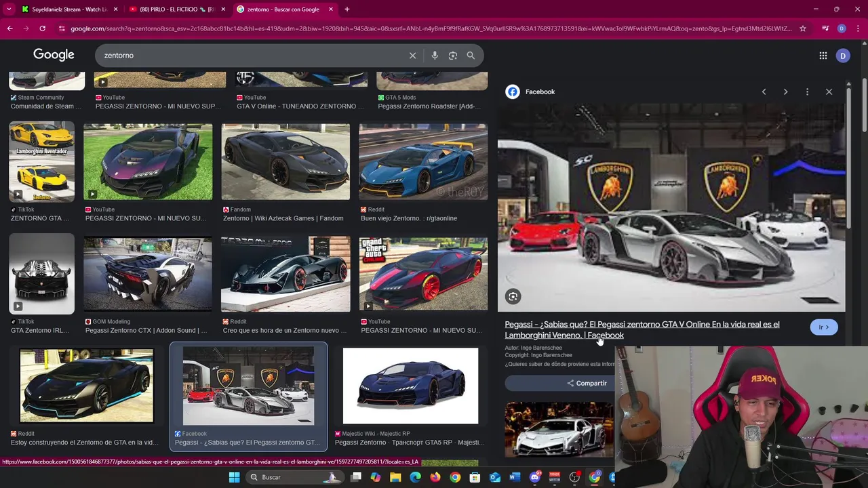Screen dimensions: 868x488
Task: Open the Windows Start menu
Action: pos(234,477)
